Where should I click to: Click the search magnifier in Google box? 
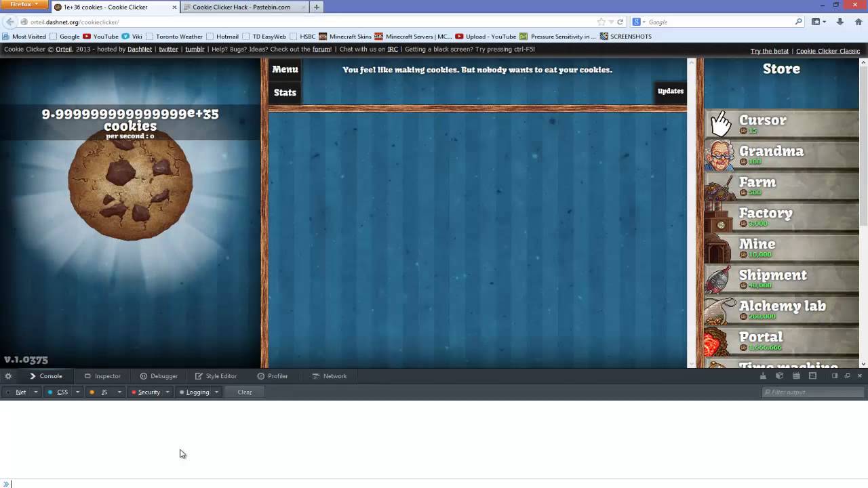coord(799,22)
